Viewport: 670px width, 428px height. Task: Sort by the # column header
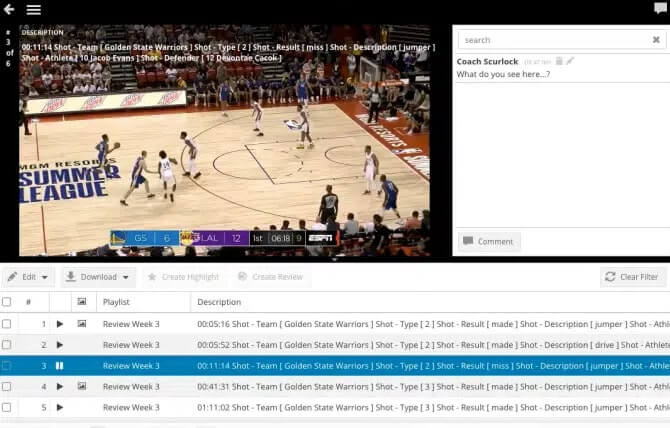tap(28, 302)
